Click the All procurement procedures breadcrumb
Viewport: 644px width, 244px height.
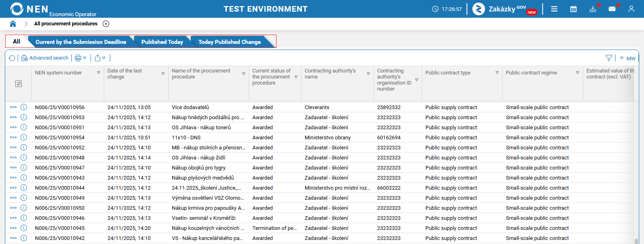[66, 24]
